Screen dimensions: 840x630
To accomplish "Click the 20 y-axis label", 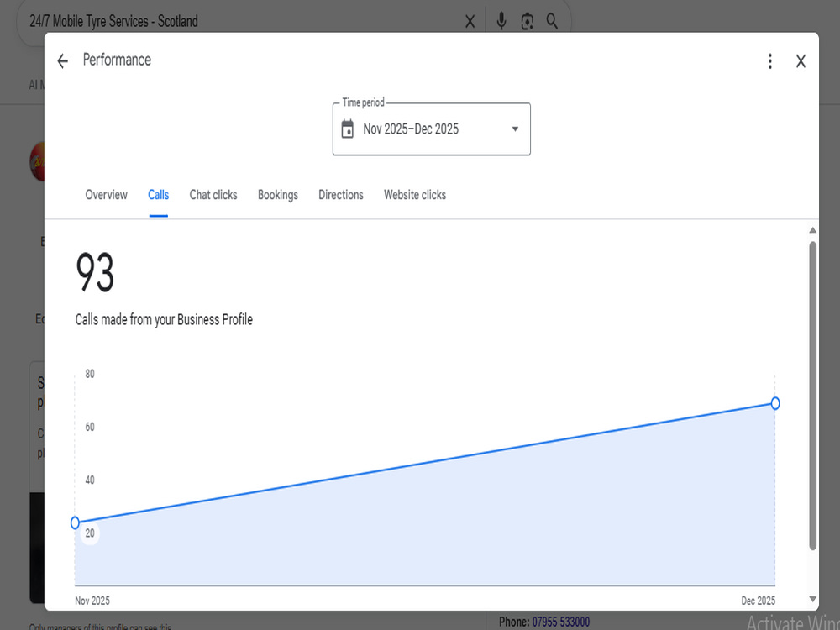I will pyautogui.click(x=90, y=533).
